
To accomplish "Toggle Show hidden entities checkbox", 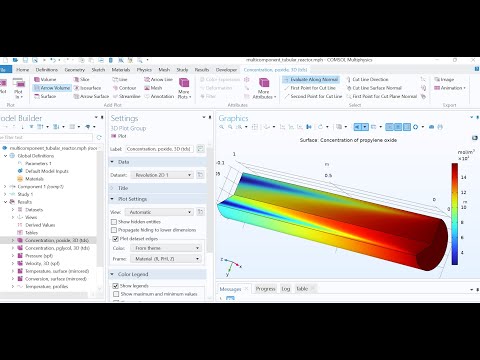I will (x=114, y=222).
